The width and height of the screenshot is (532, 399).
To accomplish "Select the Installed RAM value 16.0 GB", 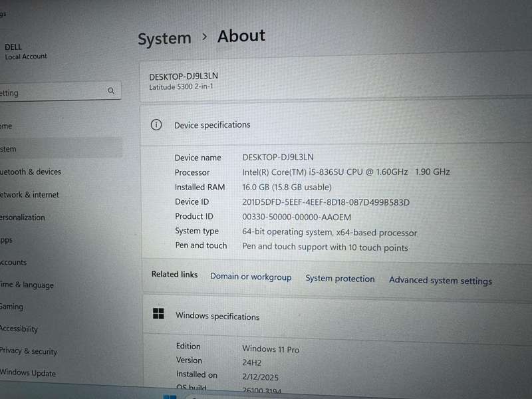I will tap(287, 188).
